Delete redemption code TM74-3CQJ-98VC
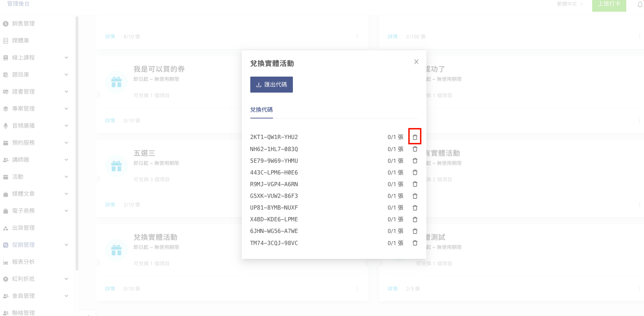This screenshot has height=316, width=644. point(415,243)
